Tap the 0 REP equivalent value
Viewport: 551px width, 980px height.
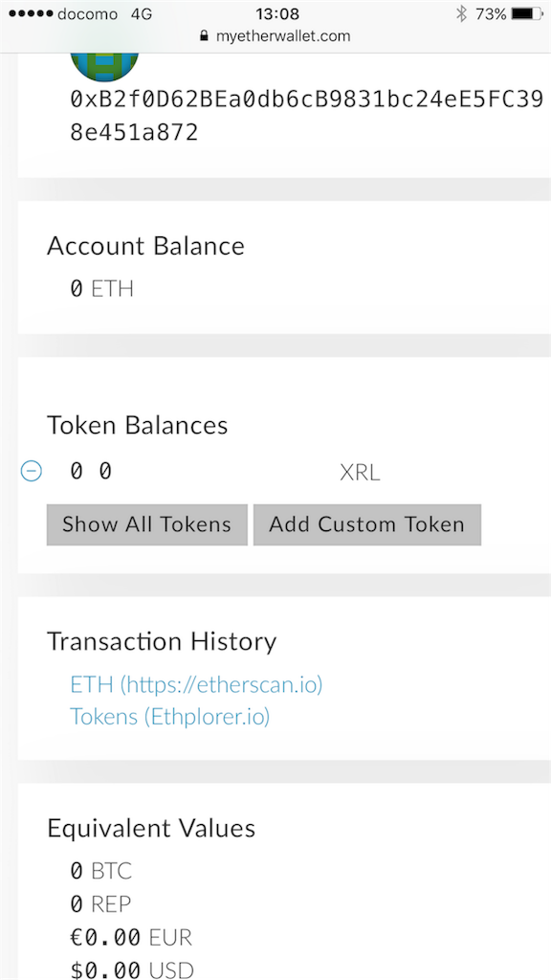pos(101,903)
